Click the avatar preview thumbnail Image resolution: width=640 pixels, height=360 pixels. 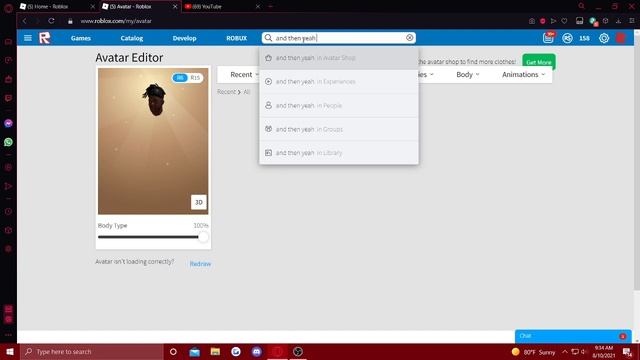(x=153, y=141)
